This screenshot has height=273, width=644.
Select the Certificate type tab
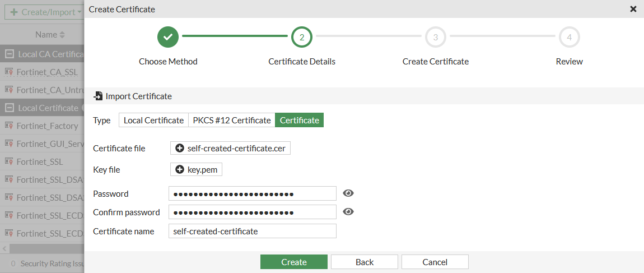[299, 120]
